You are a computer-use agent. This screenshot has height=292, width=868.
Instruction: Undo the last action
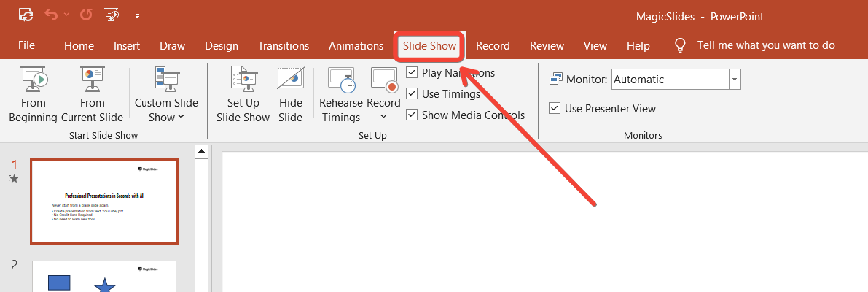pyautogui.click(x=52, y=15)
